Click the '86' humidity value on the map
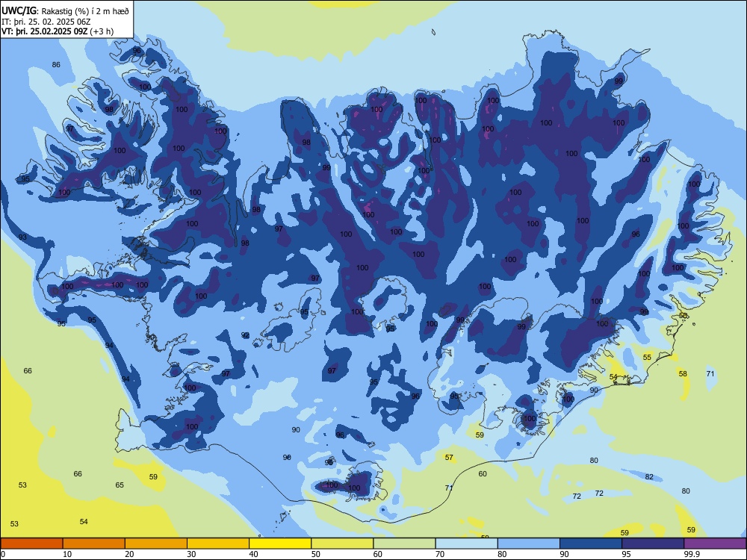The image size is (747, 560). [x=56, y=65]
